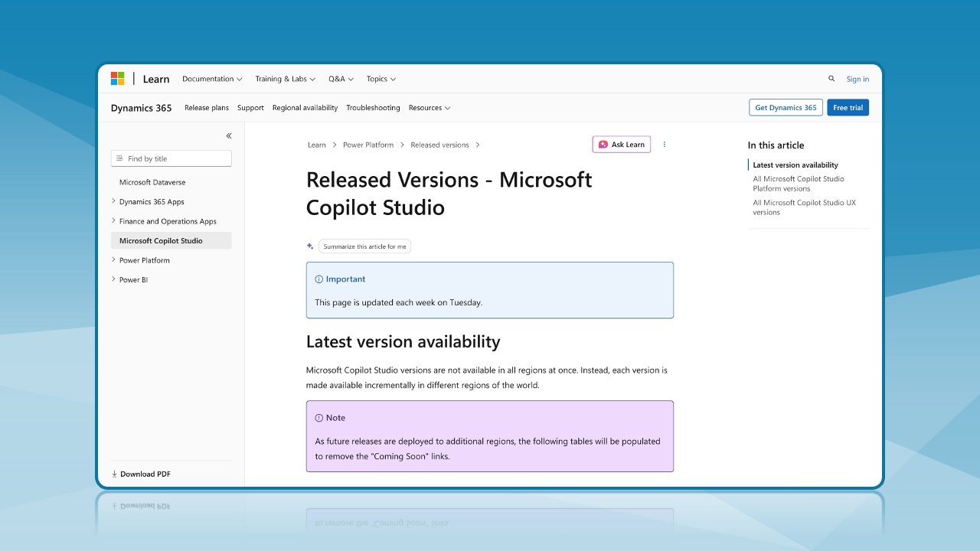Open Regional availability page
This screenshot has height=551, width=980.
[305, 108]
